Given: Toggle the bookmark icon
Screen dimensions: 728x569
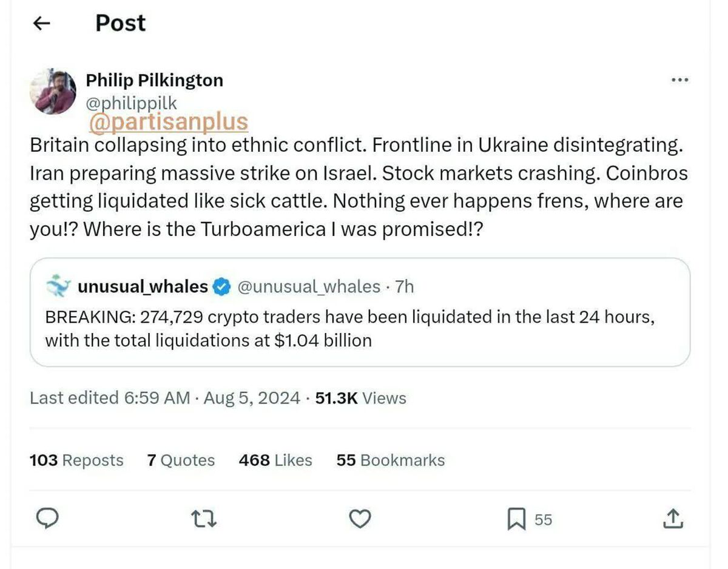Looking at the screenshot, I should pyautogui.click(x=516, y=519).
